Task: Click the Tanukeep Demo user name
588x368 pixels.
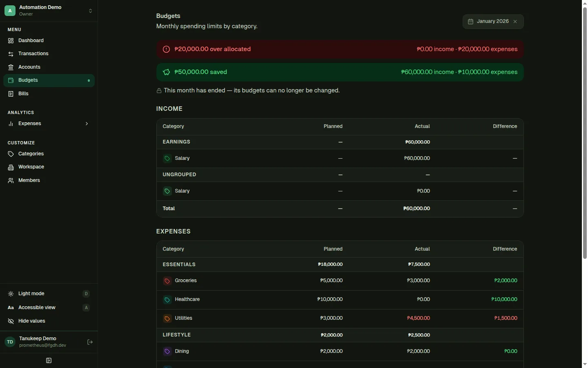Action: click(38, 339)
